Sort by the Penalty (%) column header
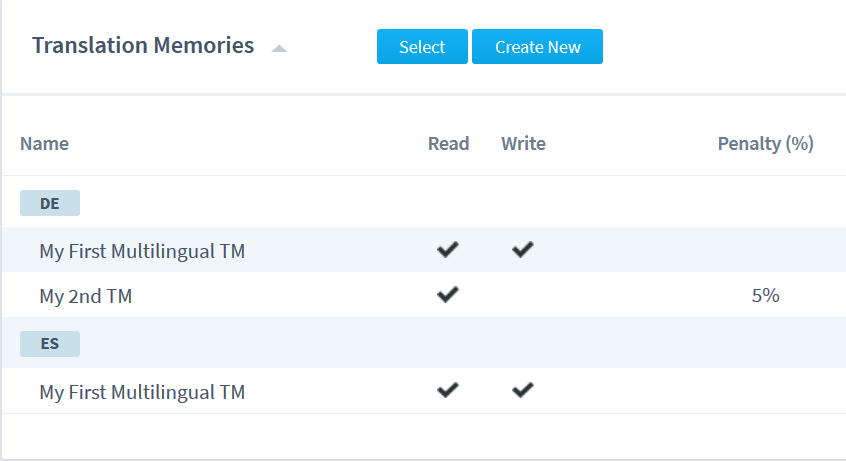Image resolution: width=846 pixels, height=461 pixels. (x=766, y=144)
